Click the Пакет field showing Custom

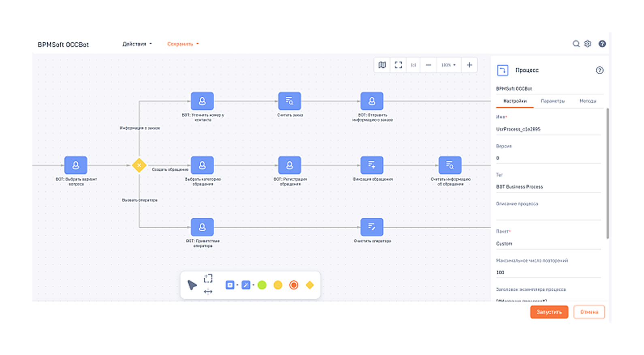click(549, 244)
